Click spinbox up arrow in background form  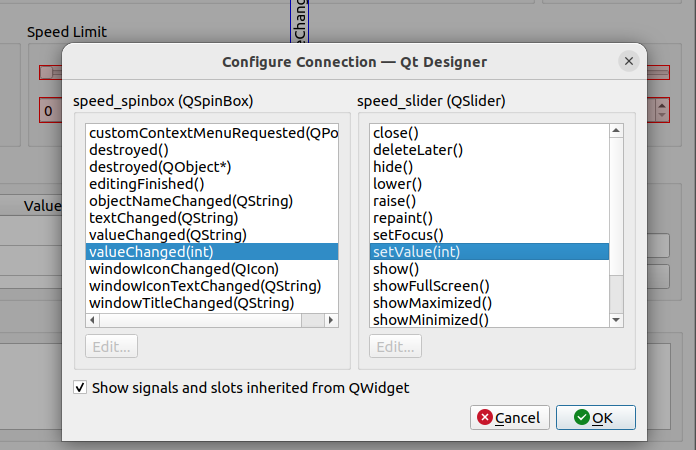tap(662, 106)
